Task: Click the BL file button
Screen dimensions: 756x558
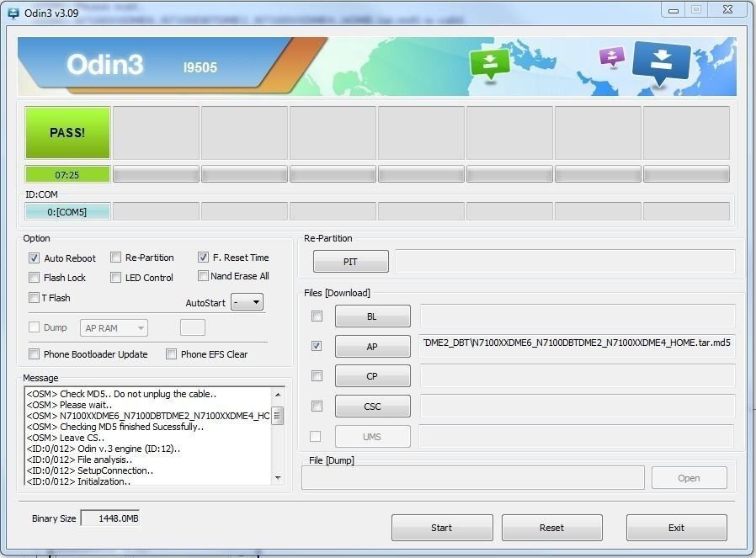Action: (x=373, y=316)
